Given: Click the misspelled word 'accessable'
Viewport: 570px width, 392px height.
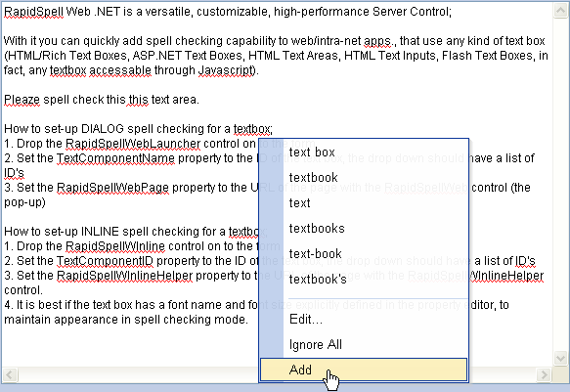Looking at the screenshot, I should (x=120, y=70).
